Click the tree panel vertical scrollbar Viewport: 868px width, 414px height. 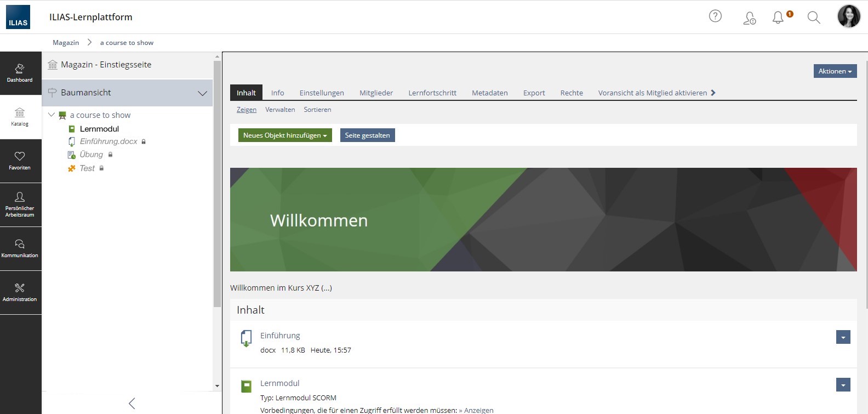pos(217,184)
